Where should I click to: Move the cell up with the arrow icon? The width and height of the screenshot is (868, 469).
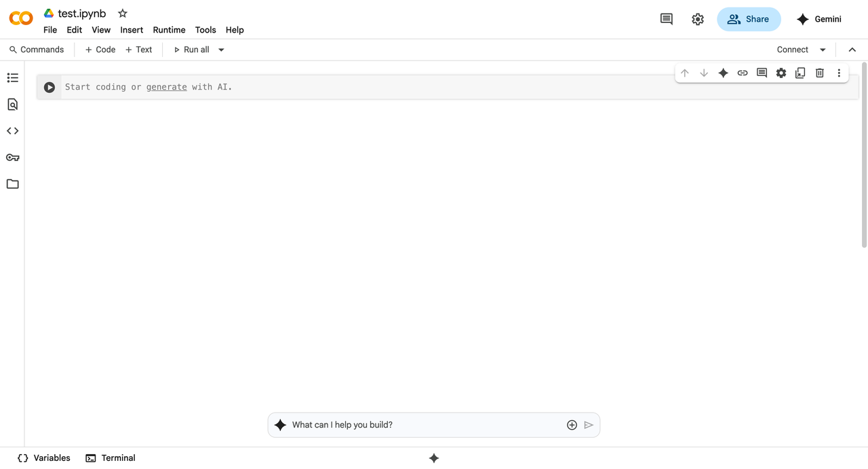coord(685,73)
